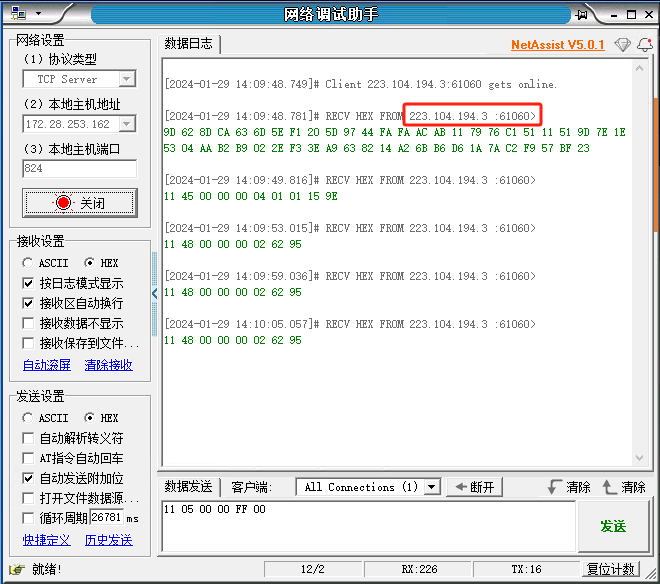Click the green 发送 send button
660x584 pixels.
click(x=613, y=526)
